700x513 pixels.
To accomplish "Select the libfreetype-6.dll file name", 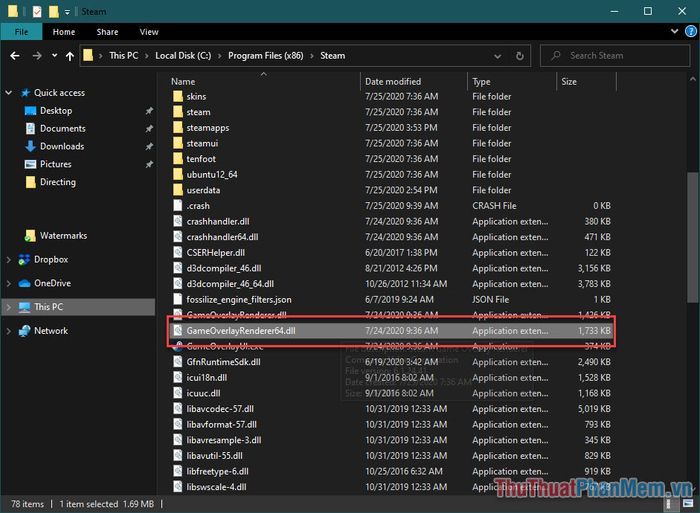I will pyautogui.click(x=217, y=471).
